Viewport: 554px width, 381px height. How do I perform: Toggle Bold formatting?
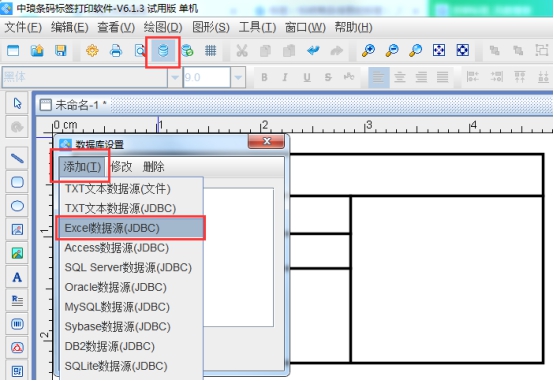point(264,77)
